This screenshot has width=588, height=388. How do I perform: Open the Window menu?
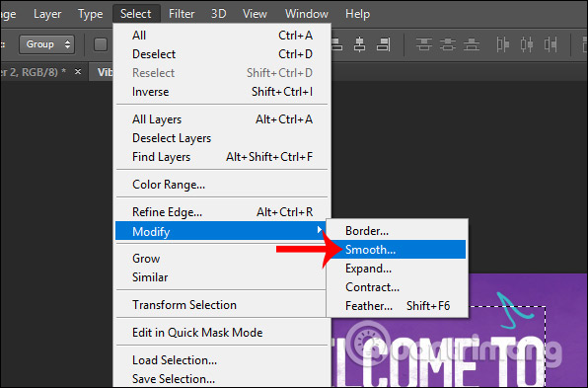tap(307, 14)
